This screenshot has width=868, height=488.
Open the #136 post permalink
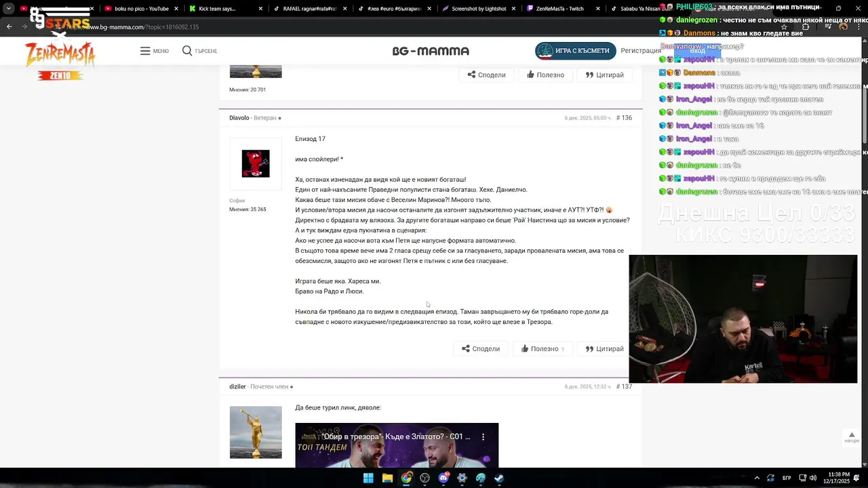point(624,118)
